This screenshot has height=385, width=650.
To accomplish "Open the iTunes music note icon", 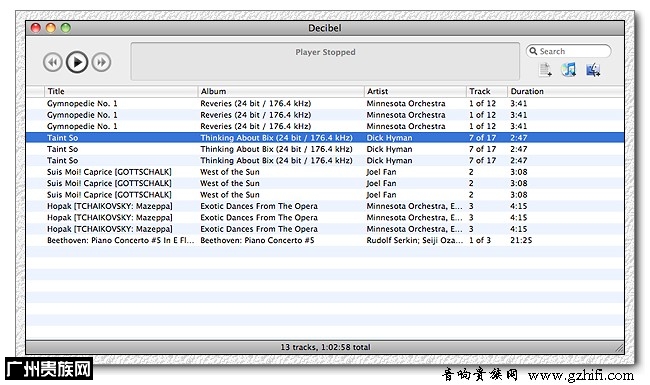I will point(569,70).
